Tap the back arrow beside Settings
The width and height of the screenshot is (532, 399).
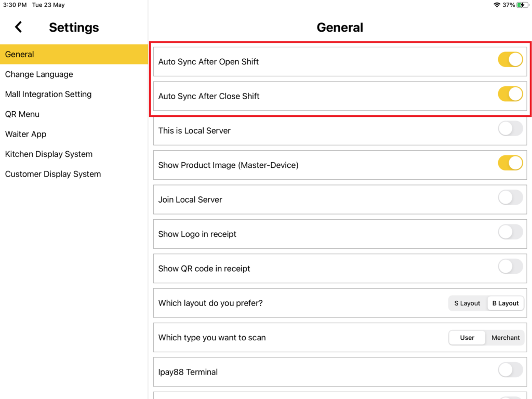coord(19,27)
